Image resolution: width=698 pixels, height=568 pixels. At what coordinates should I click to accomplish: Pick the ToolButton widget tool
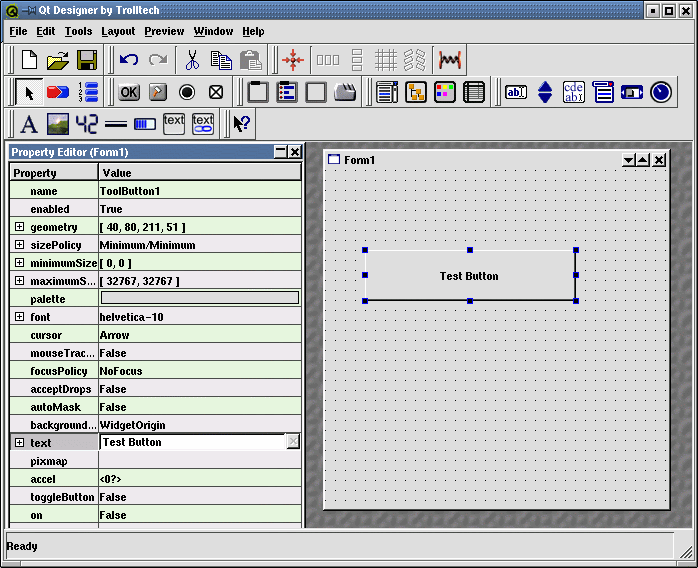tap(158, 93)
